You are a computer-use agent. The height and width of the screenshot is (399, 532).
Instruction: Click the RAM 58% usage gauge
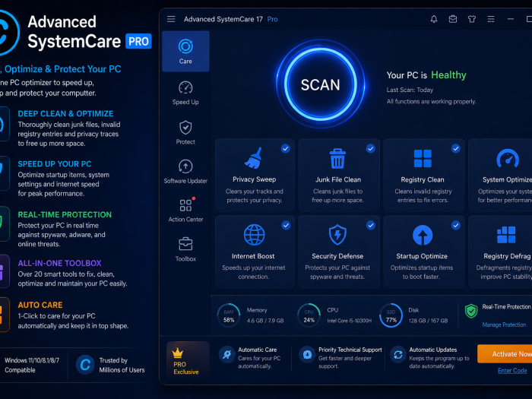pos(229,315)
